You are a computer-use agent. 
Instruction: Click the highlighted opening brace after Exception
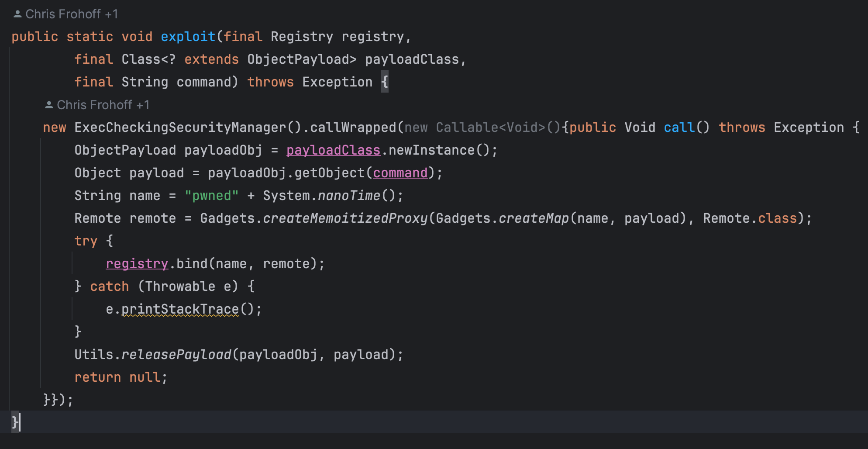point(385,82)
